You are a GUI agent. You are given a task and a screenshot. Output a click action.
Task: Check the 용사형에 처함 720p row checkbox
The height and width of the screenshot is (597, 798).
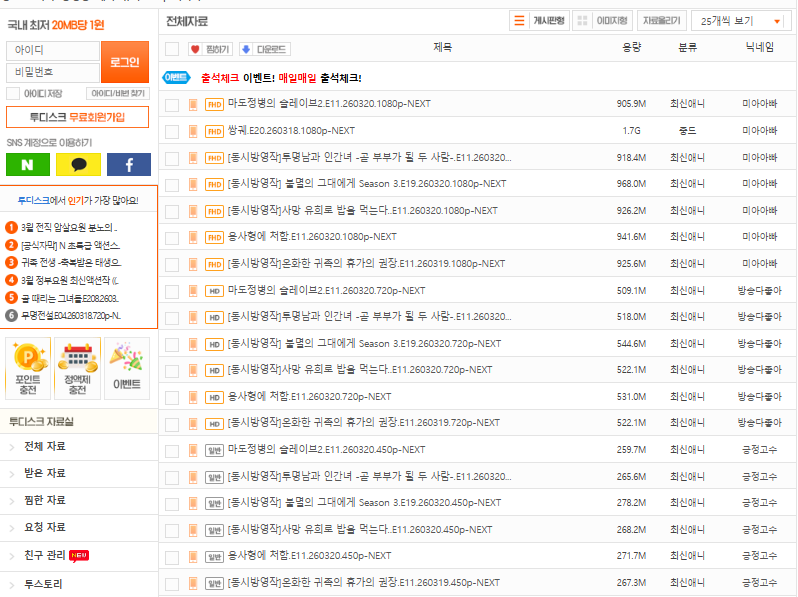172,397
